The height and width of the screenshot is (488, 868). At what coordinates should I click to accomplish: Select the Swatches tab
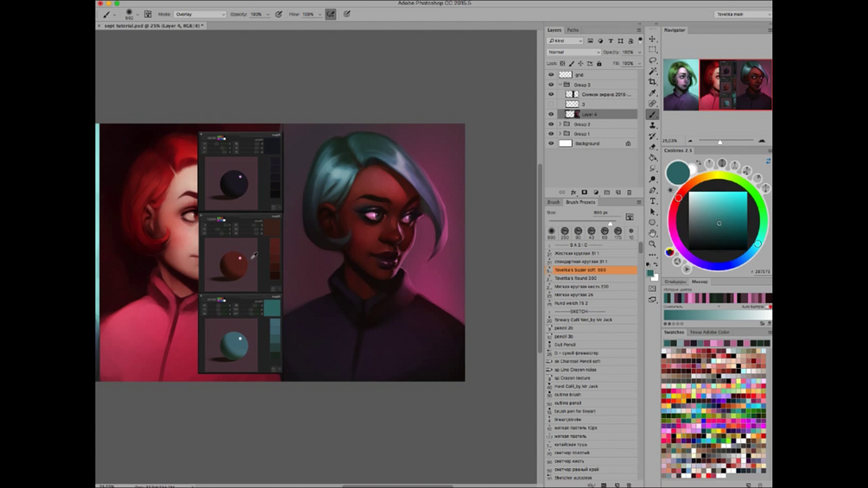(675, 332)
